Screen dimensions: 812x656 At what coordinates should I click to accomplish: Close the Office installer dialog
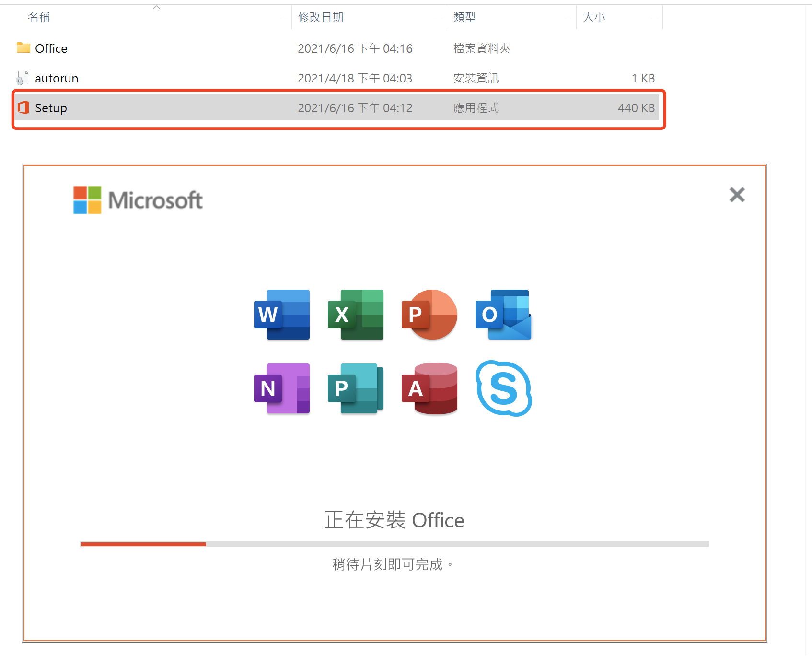[x=737, y=195]
